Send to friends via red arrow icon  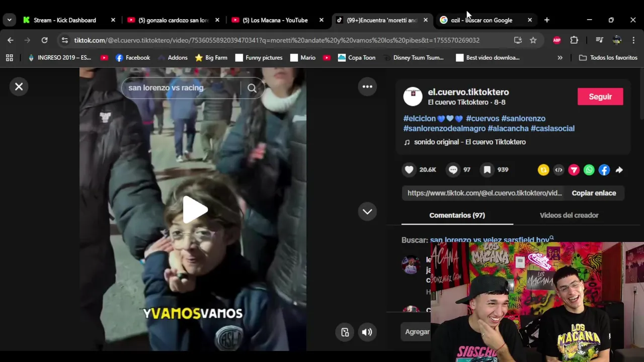tap(574, 170)
